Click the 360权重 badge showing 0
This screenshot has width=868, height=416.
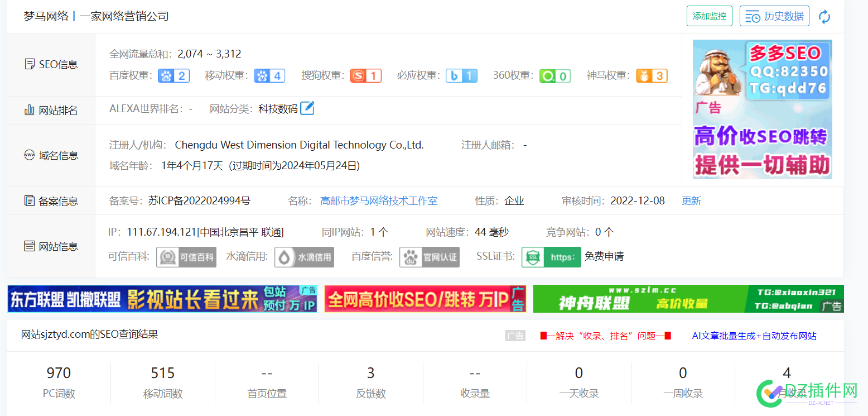555,75
